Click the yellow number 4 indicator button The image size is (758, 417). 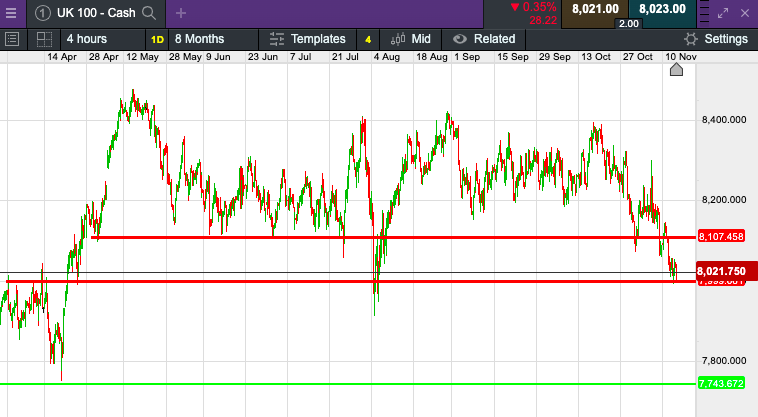click(x=368, y=40)
